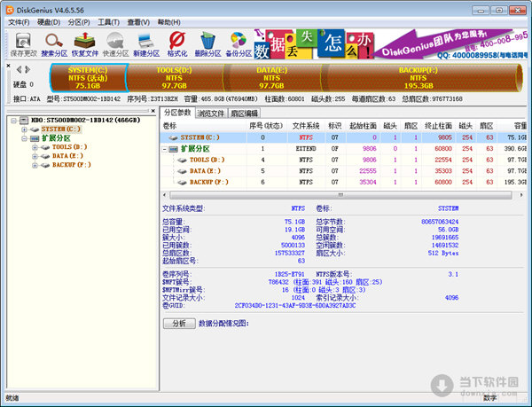Select 扩展分区 in left tree
The height and width of the screenshot is (407, 532).
tap(56, 138)
